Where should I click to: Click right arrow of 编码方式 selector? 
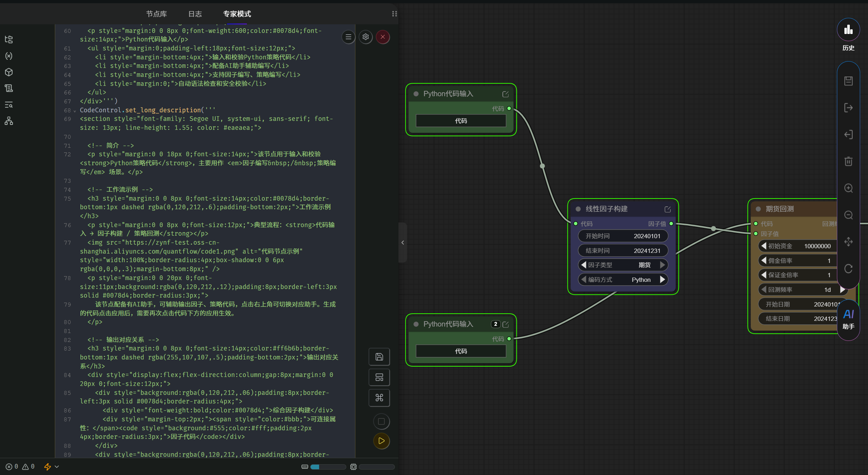point(663,279)
